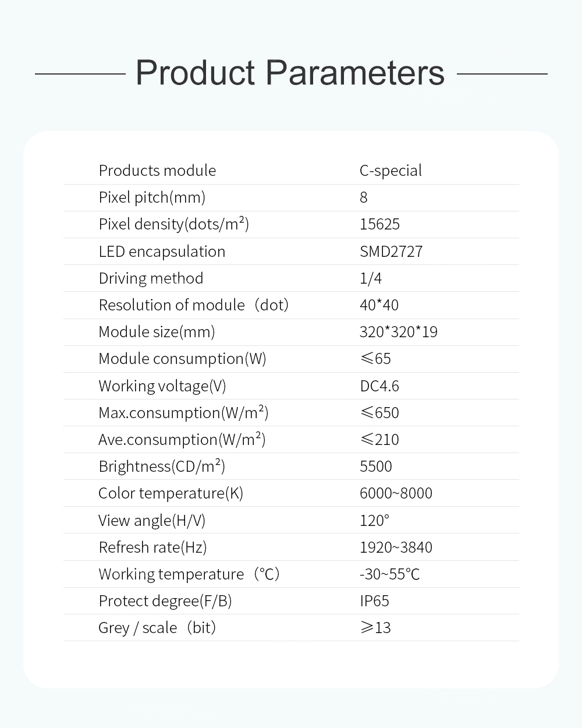This screenshot has width=582, height=728.
Task: Select the Grey / scale (bit) label
Action: tap(157, 628)
